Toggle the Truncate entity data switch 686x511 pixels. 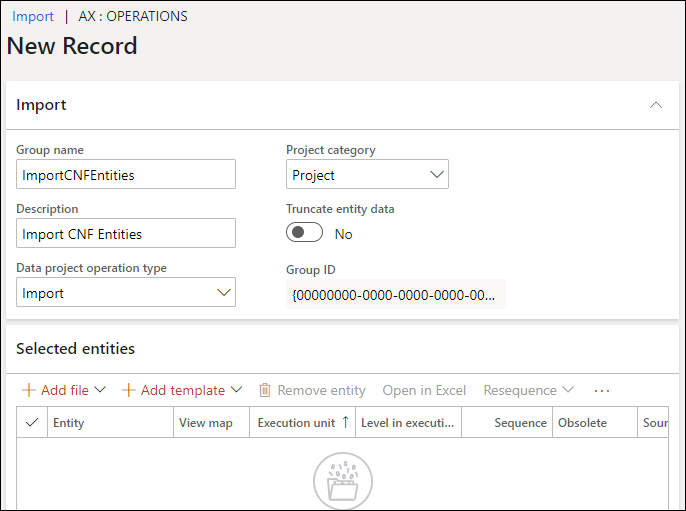click(305, 233)
